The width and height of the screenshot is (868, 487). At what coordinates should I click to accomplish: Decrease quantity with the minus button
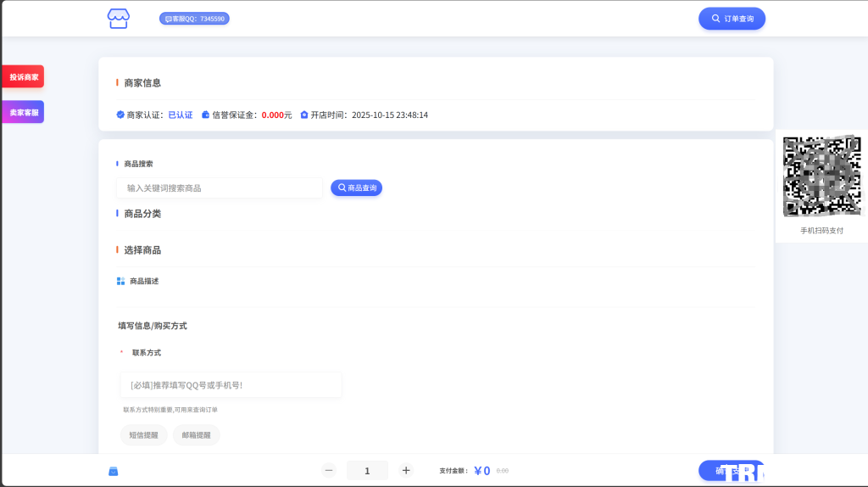pos(329,471)
